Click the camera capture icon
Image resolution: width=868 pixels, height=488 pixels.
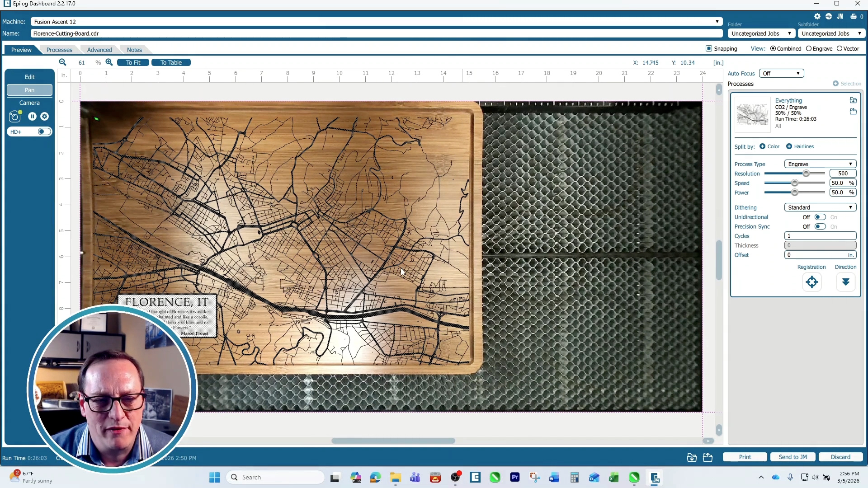click(x=14, y=117)
